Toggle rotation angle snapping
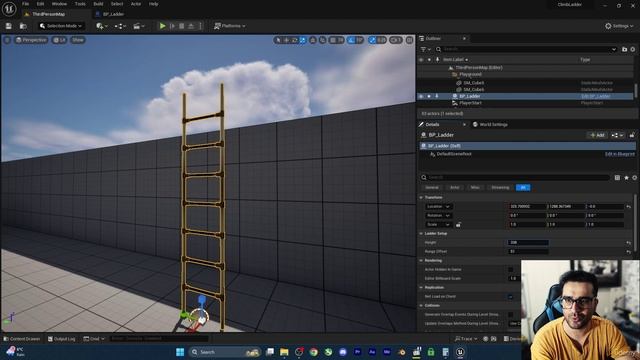 (x=351, y=40)
